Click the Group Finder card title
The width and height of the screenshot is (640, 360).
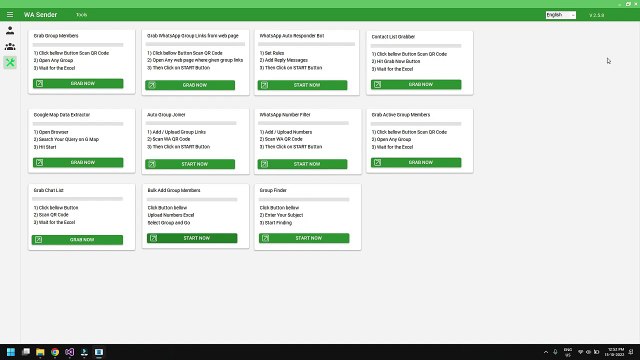tap(273, 190)
